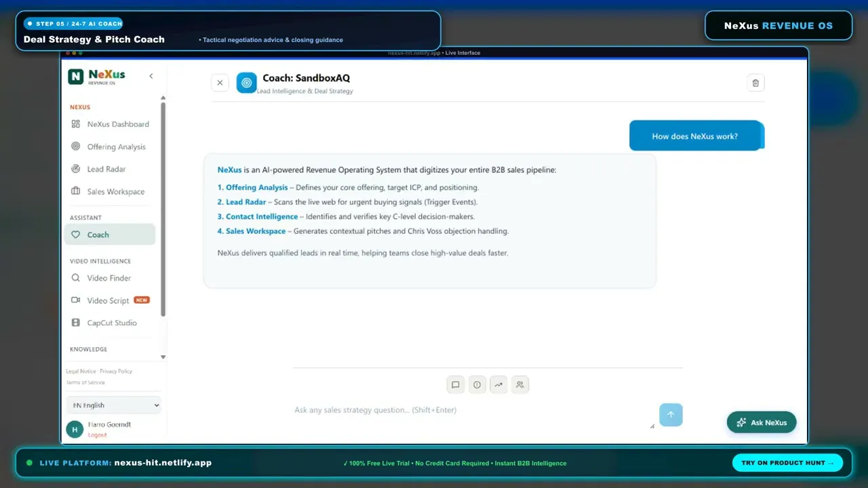Screen dimensions: 868x488
Task: Open the Ask NeXus floating assistant
Action: coord(762,422)
